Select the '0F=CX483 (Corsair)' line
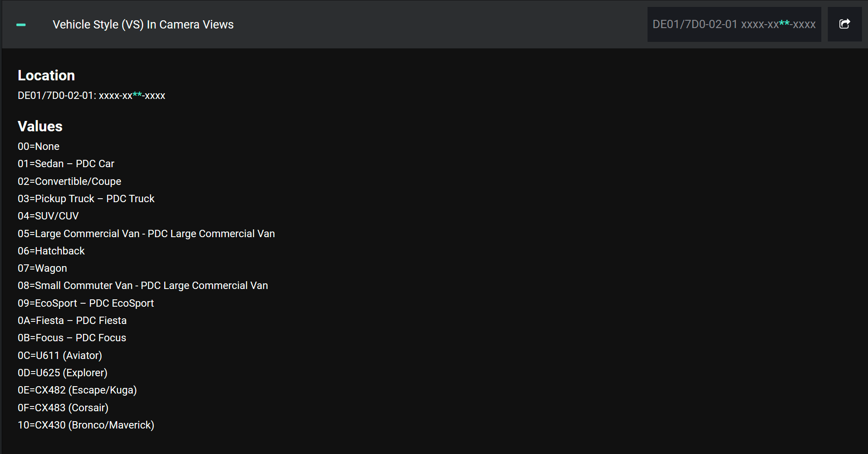This screenshot has width=868, height=454. [63, 408]
